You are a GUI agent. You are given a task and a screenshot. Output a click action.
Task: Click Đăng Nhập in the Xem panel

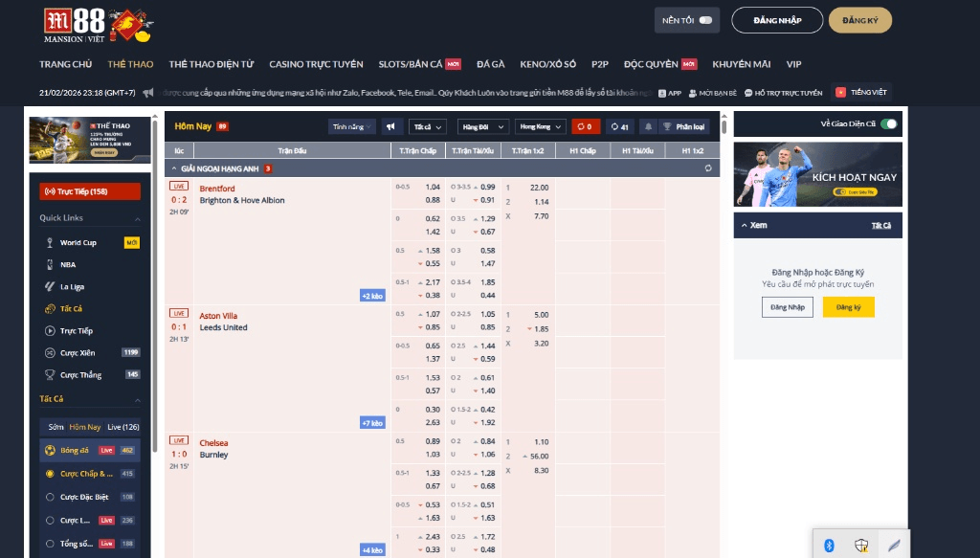pos(788,307)
